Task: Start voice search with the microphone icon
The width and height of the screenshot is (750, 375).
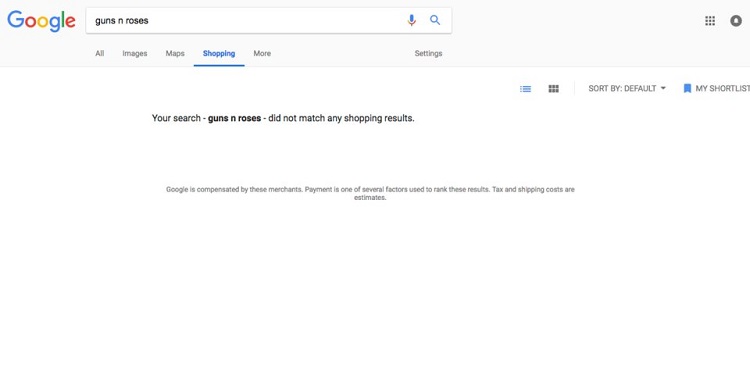Action: pos(411,20)
